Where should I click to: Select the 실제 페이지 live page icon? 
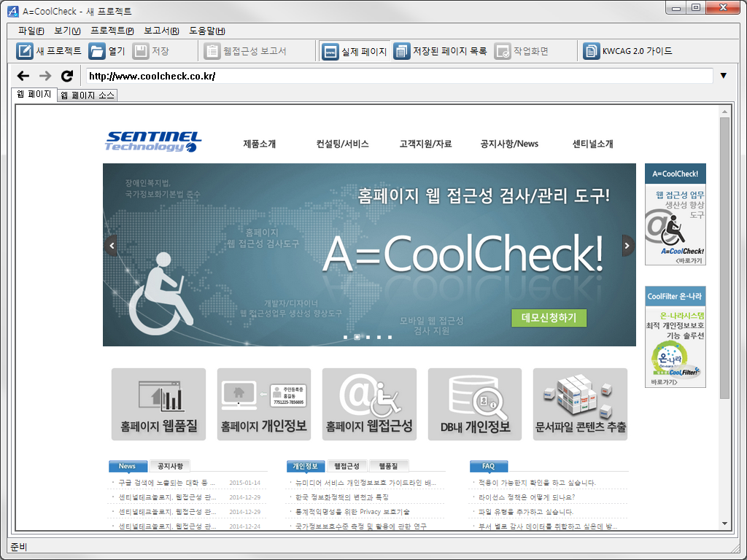coord(330,51)
